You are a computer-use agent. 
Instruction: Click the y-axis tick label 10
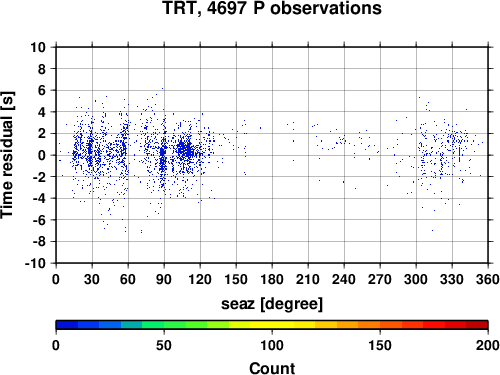(x=38, y=47)
